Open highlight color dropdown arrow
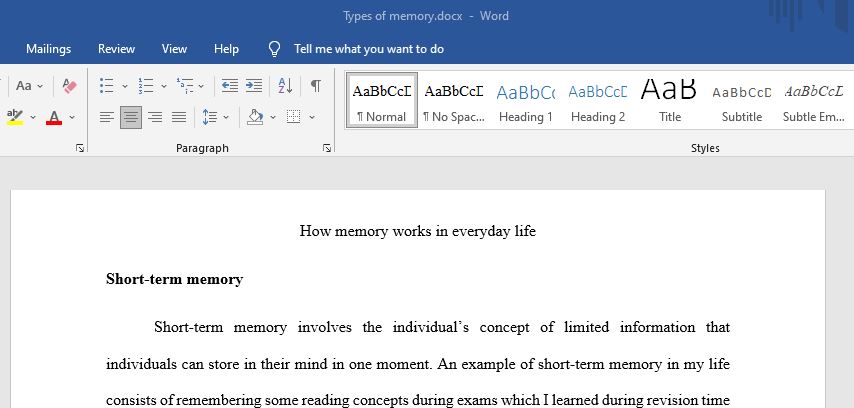The image size is (854, 408). click(33, 117)
